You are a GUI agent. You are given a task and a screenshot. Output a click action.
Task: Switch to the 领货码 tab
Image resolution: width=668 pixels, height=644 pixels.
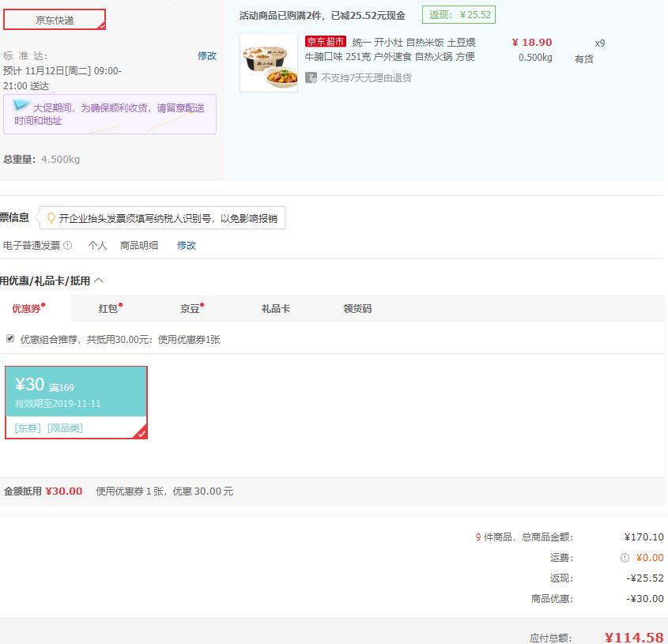tap(357, 308)
